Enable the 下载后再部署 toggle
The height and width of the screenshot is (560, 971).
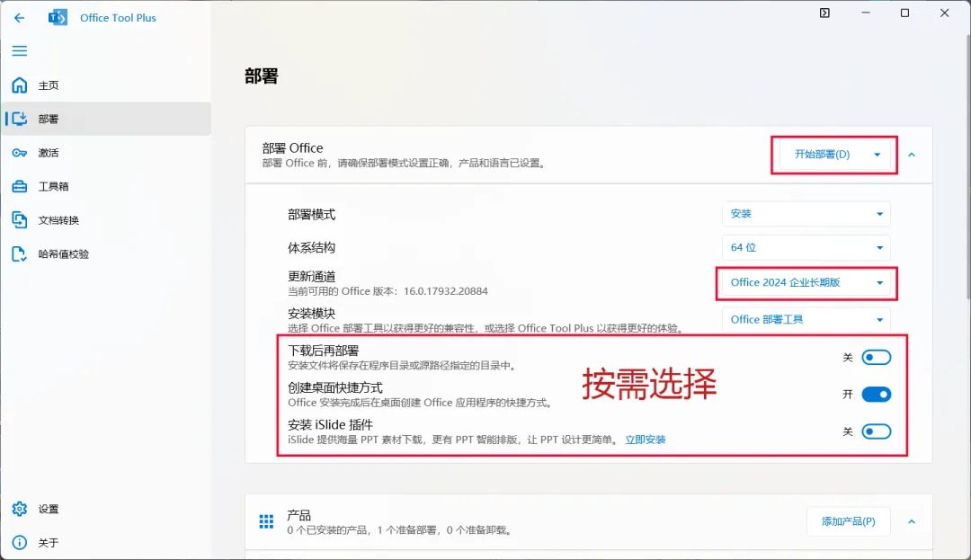pos(877,358)
